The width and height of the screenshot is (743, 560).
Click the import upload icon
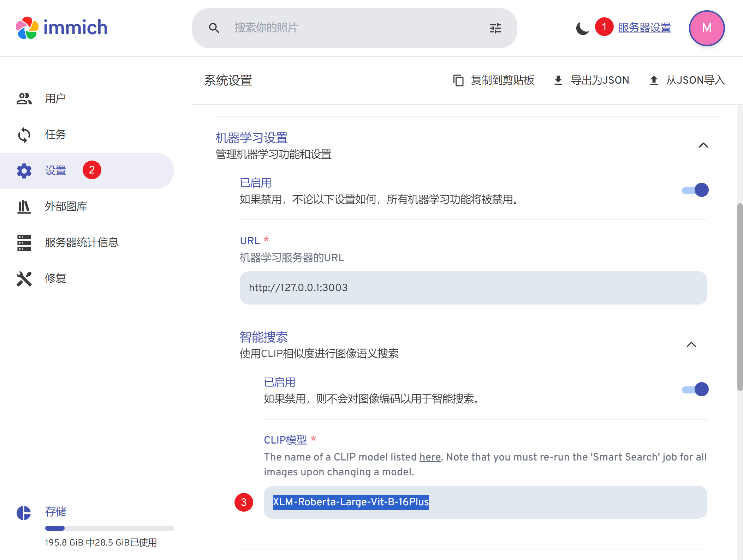point(654,80)
